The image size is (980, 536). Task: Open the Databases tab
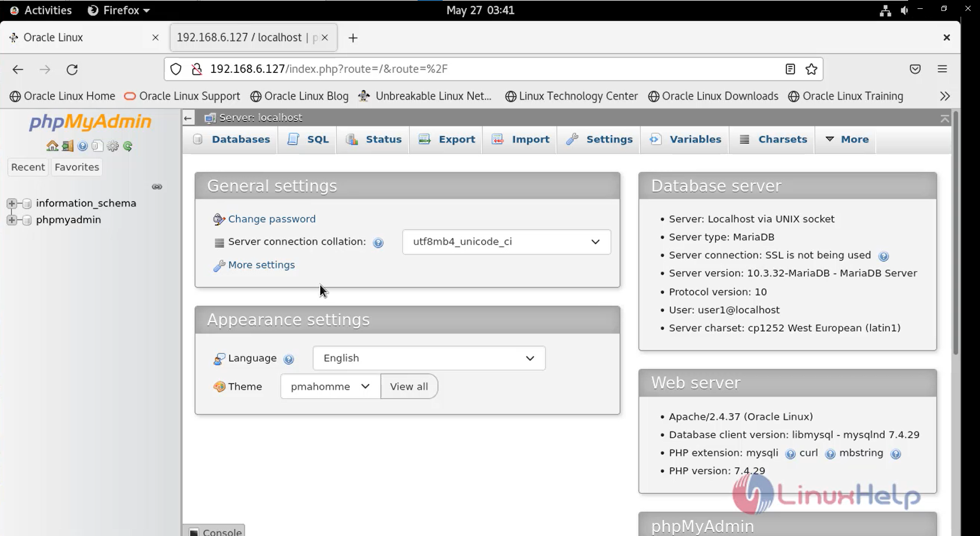tap(231, 139)
